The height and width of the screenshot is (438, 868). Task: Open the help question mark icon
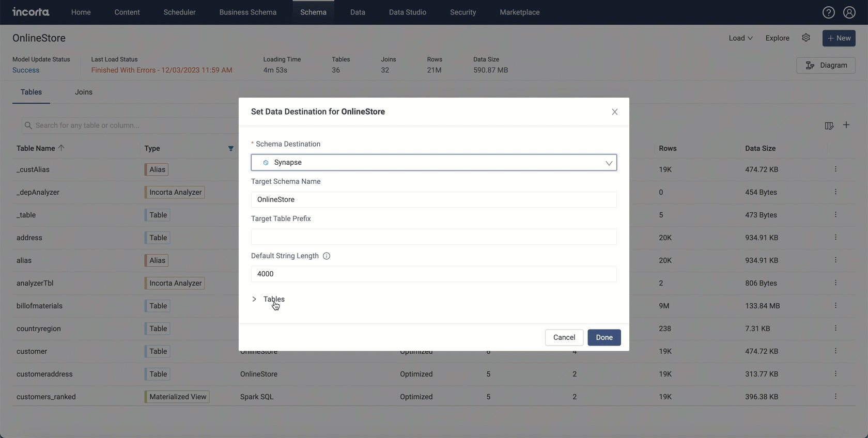[828, 12]
